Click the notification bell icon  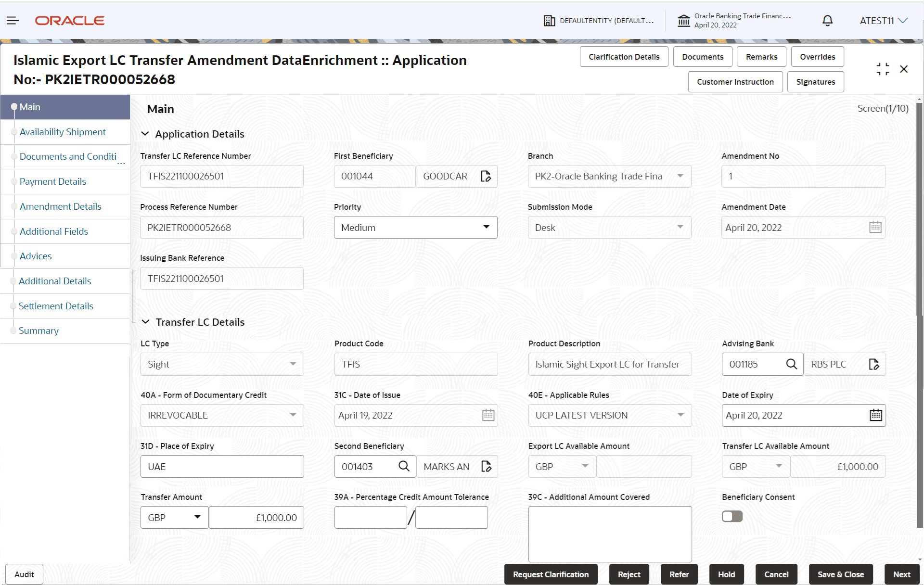click(827, 21)
